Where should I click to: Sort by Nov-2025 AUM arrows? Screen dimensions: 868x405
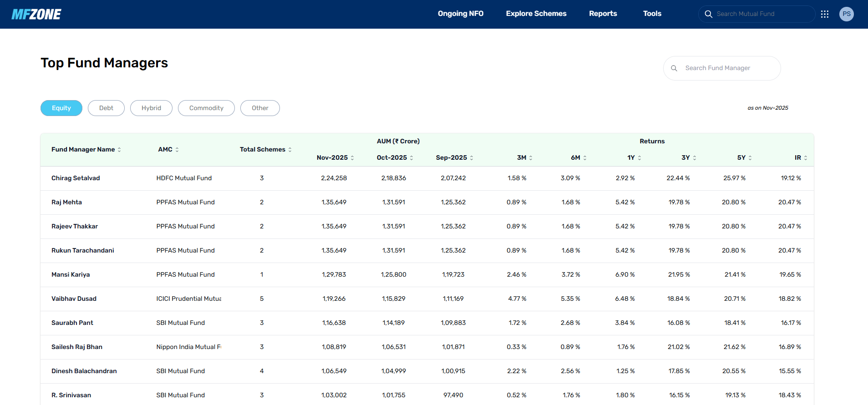(x=352, y=158)
